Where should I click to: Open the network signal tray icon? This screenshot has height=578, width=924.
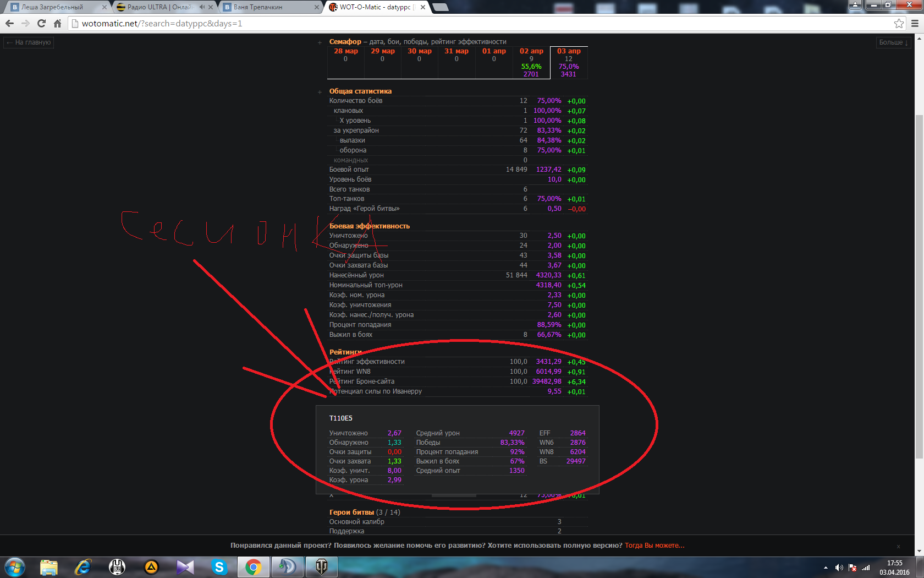click(x=866, y=568)
